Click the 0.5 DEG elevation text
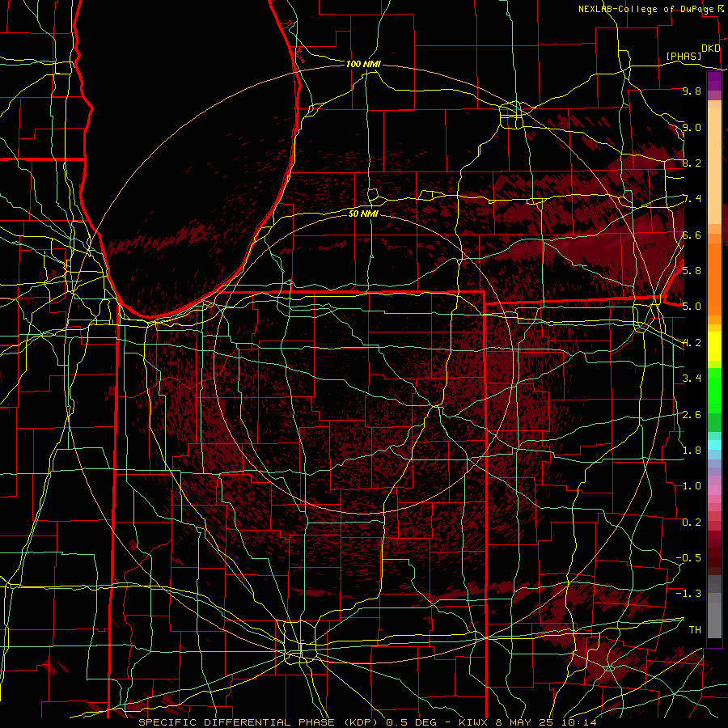Viewport: 728px width, 728px height. pyautogui.click(x=412, y=722)
